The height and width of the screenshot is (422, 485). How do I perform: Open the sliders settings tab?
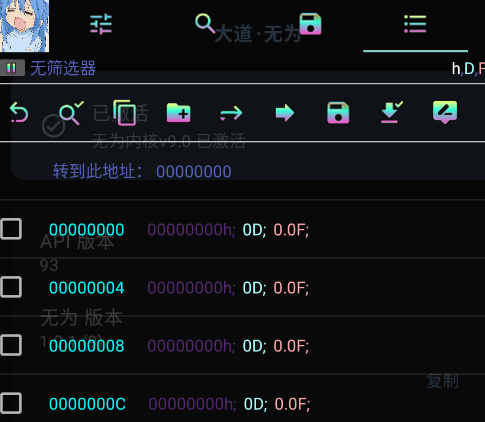[x=101, y=24]
